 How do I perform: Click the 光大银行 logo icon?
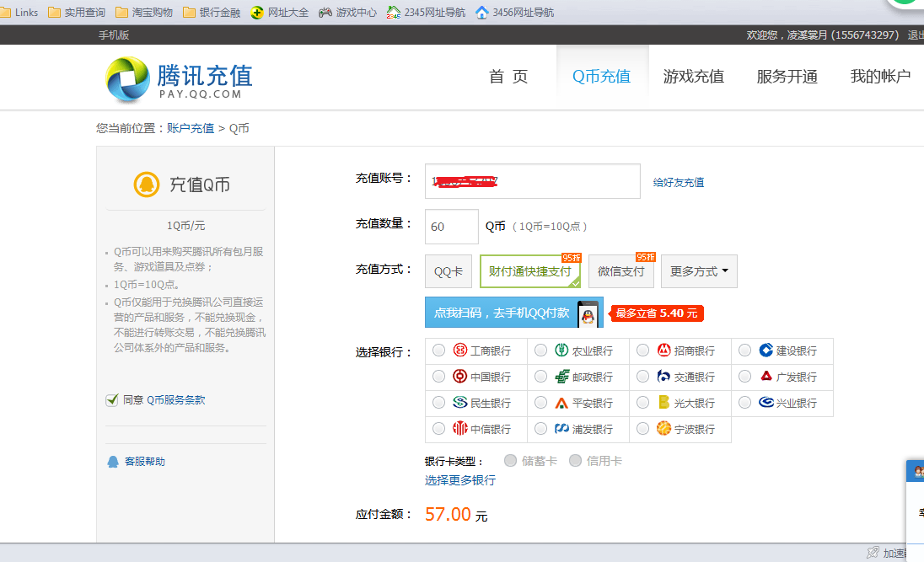coord(664,403)
